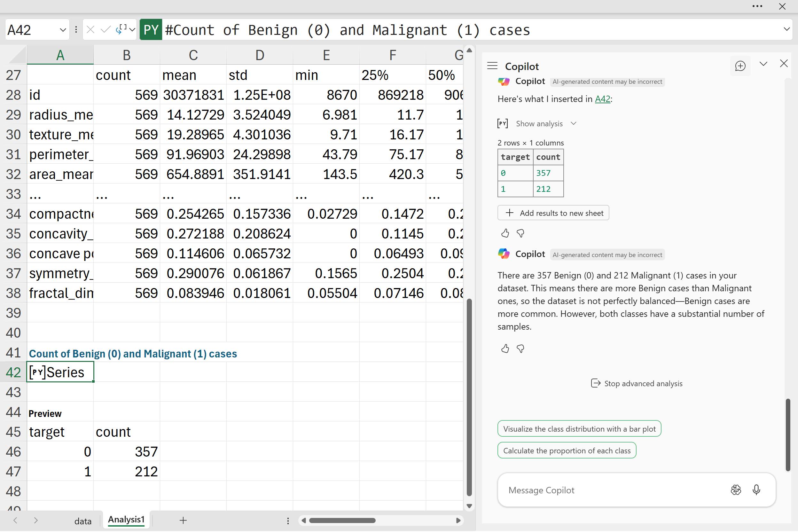Open the Name Box dropdown arrow

(x=62, y=30)
